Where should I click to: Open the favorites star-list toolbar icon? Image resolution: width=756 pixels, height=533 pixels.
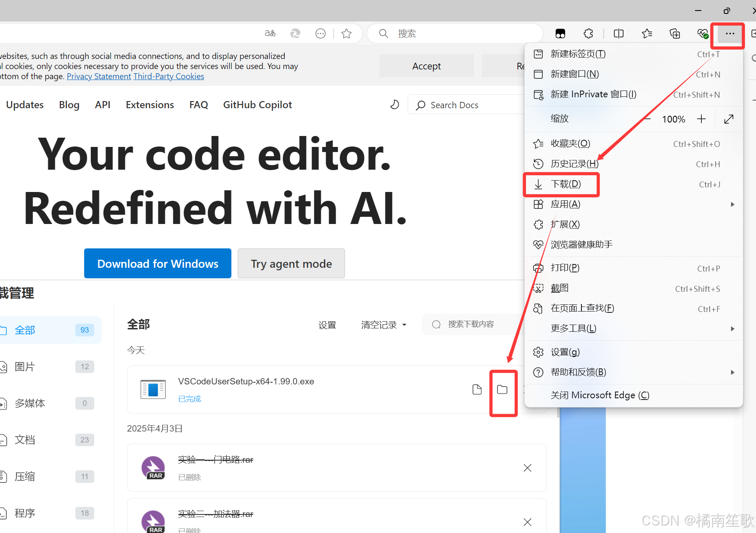(x=647, y=34)
